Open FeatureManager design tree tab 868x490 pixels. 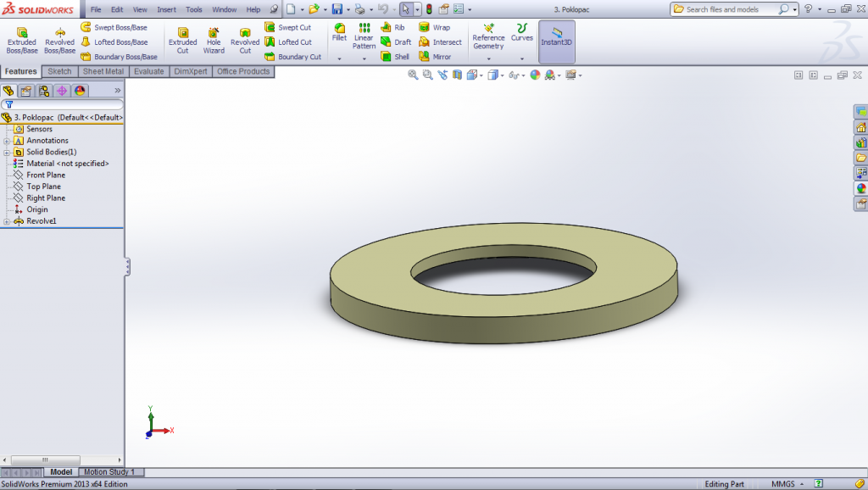tap(8, 90)
